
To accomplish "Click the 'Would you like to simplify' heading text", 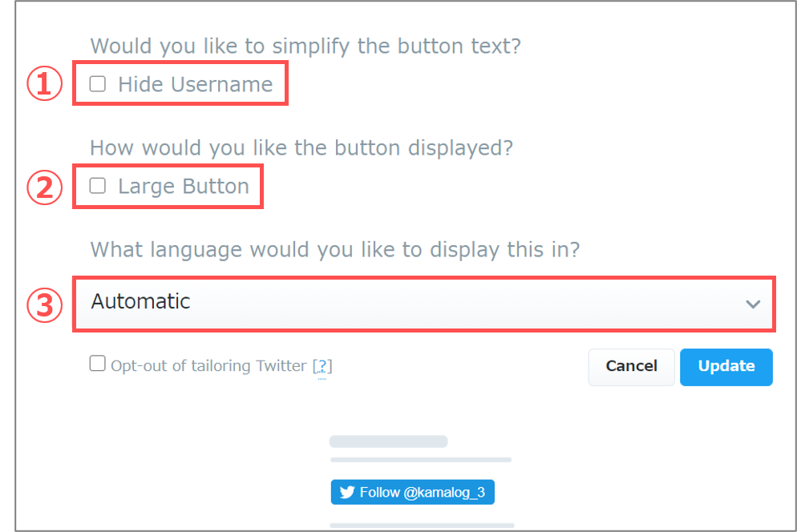I will (x=305, y=46).
